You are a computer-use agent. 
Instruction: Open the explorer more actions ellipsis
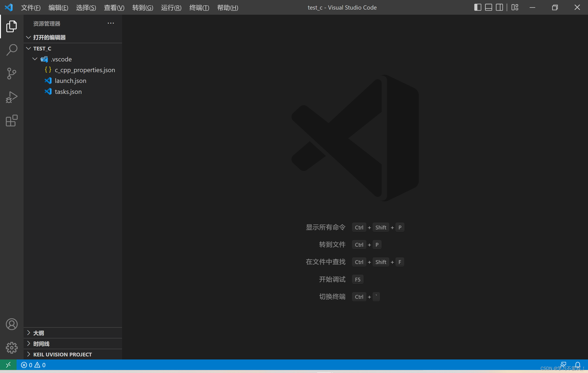pyautogui.click(x=111, y=23)
